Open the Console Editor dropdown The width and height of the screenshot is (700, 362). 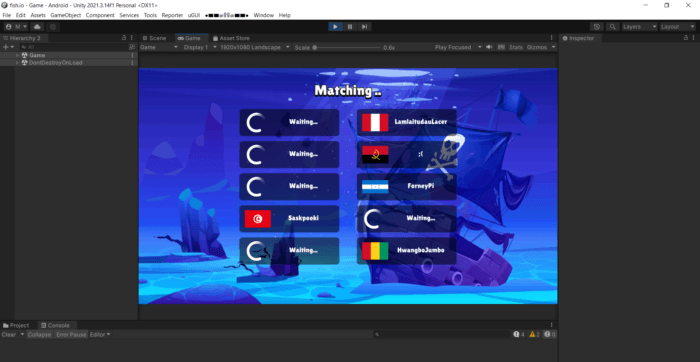(x=100, y=334)
